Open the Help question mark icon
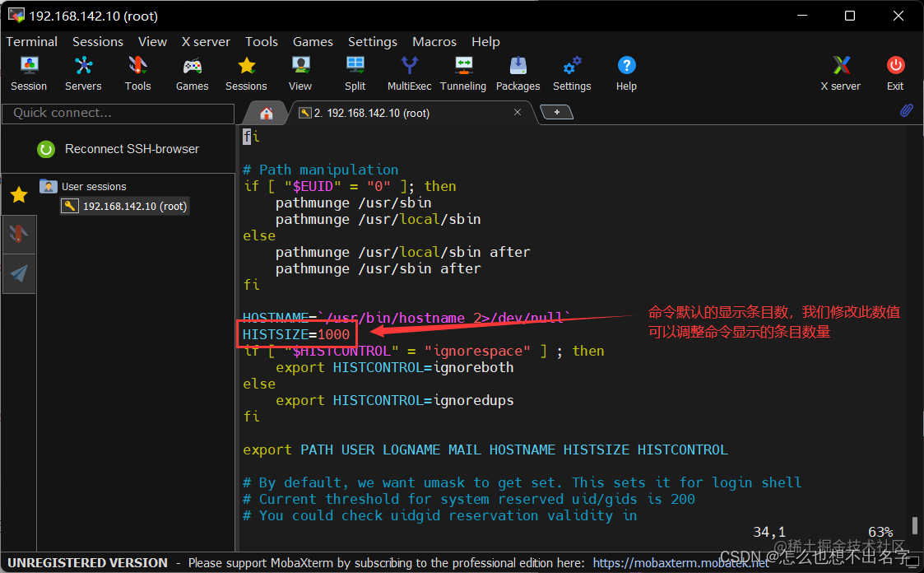 [626, 74]
